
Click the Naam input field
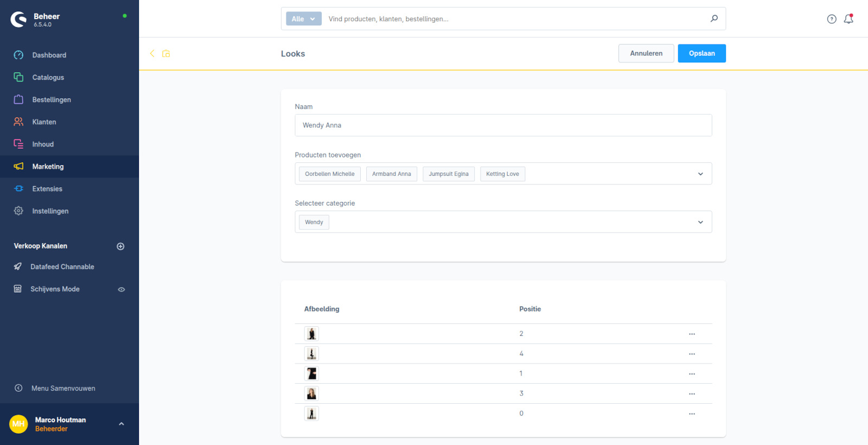pyautogui.click(x=503, y=125)
